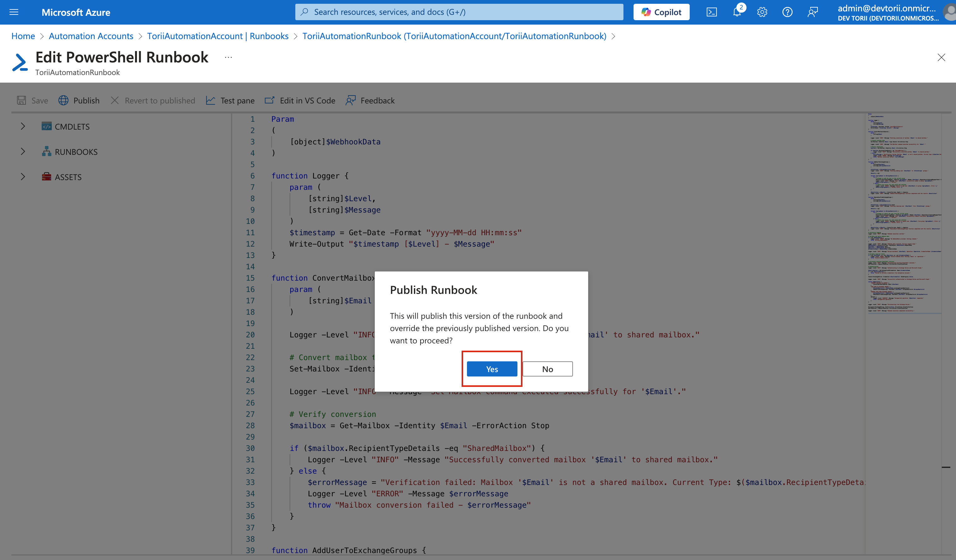Open ToriiAutomationAccount | Runbooks breadcrumb

click(x=218, y=36)
